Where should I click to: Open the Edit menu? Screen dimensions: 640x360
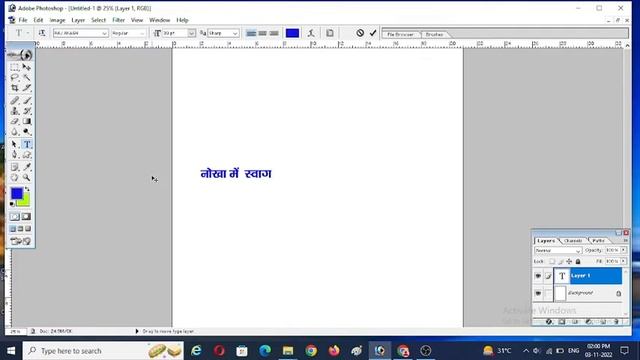click(x=38, y=20)
